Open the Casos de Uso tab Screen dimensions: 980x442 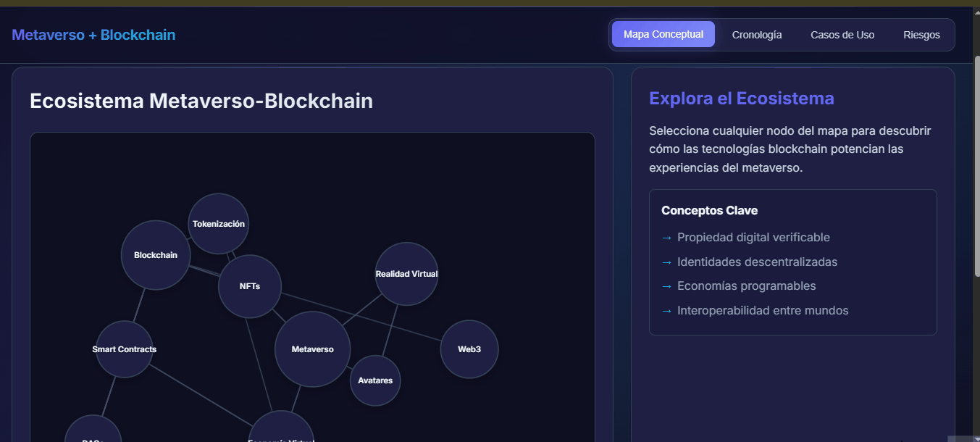pos(842,35)
